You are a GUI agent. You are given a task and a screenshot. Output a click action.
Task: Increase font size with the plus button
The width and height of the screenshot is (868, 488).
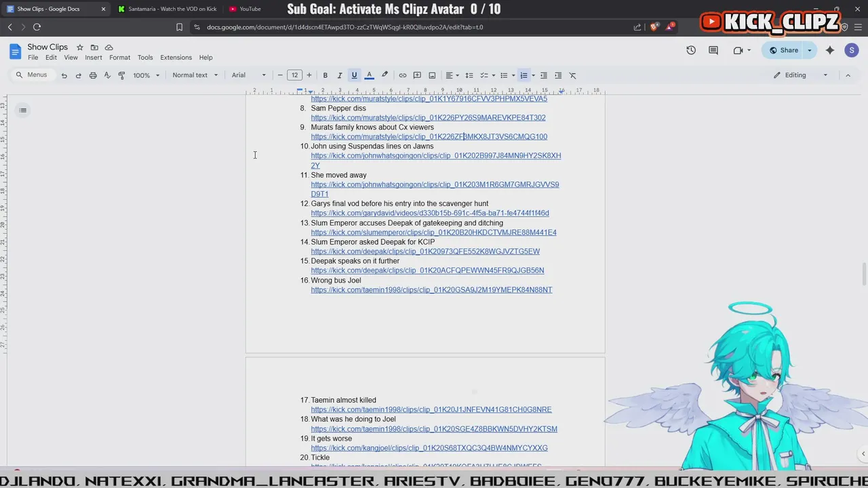point(309,75)
